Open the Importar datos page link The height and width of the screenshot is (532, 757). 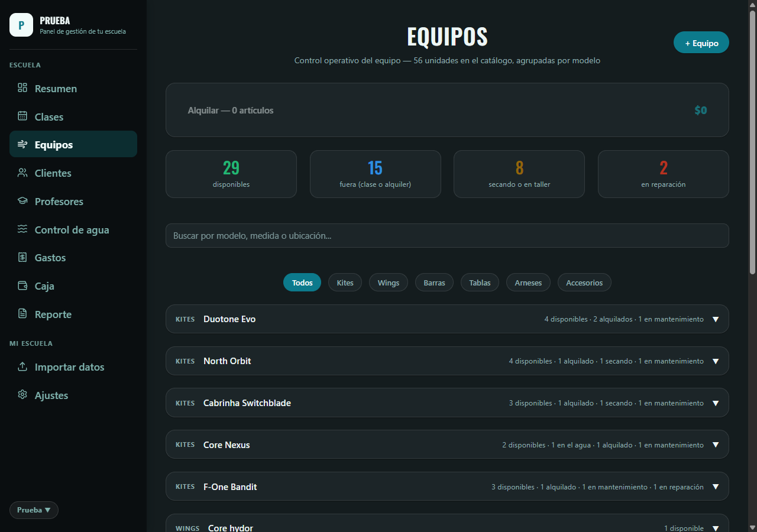(x=73, y=367)
